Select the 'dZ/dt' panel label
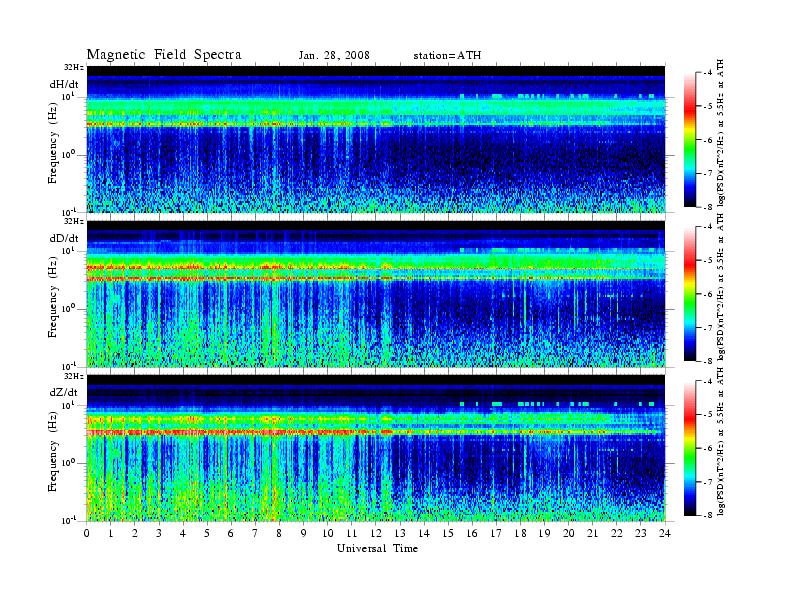This screenshot has height=612, width=792. (x=64, y=392)
